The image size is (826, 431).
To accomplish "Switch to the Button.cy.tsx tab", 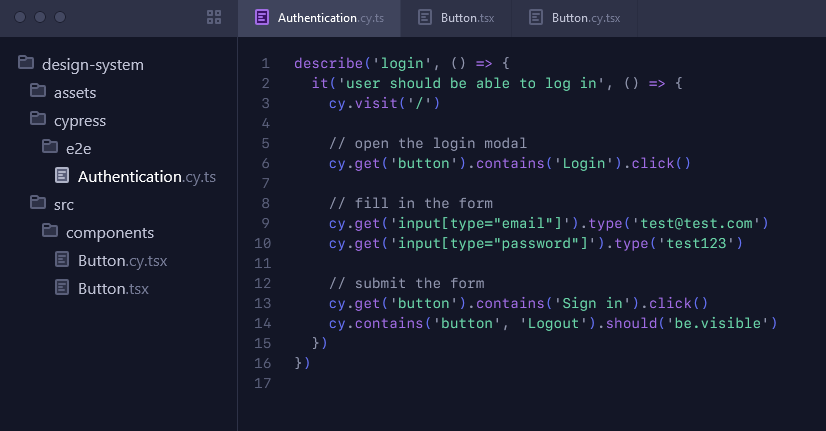I will point(575,18).
